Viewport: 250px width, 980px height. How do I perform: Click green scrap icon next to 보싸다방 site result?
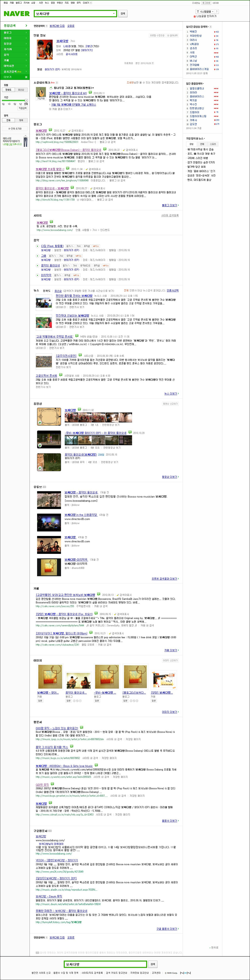click(51, 222)
